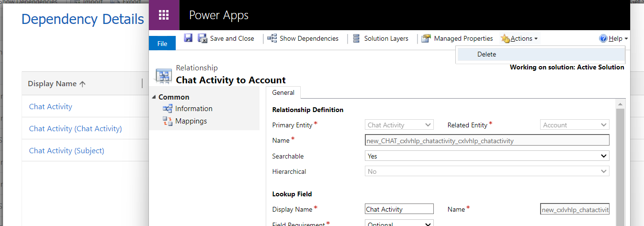The image size is (644, 226).
Task: Click Show Dependencies button
Action: coord(303,38)
